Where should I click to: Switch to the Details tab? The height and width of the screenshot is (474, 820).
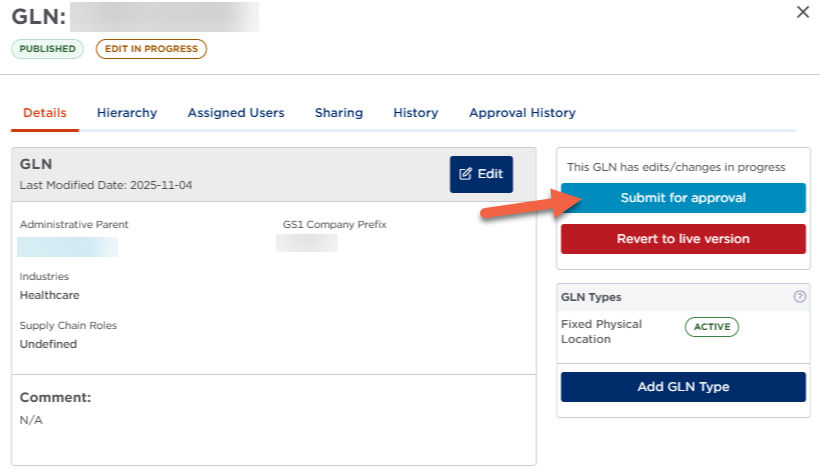(45, 113)
